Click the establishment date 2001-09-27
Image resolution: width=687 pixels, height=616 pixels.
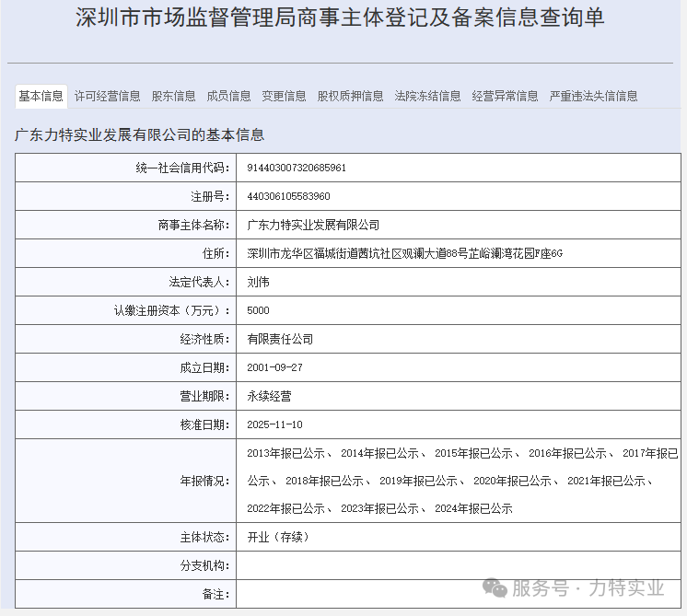tap(274, 367)
